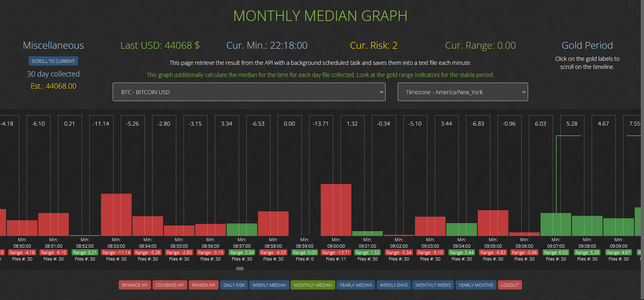Viewport: 644px width, 300px height.
Task: Select the green Range: 6.03 label
Action: click(x=555, y=252)
